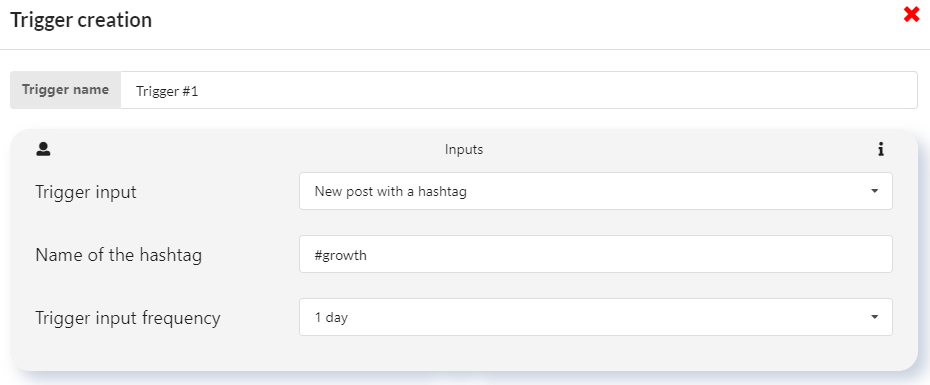This screenshot has height=385, width=930.
Task: Place cursor after '#growth' text
Action: (x=368, y=255)
